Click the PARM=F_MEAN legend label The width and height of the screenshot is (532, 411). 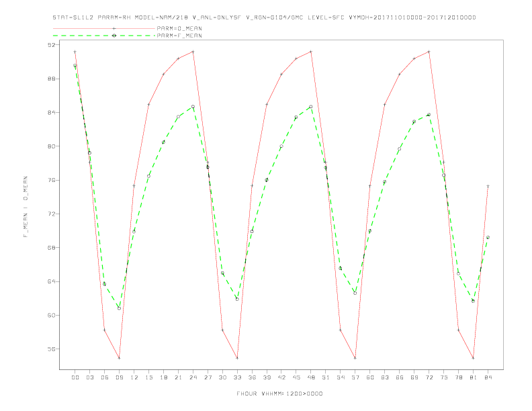(x=179, y=36)
